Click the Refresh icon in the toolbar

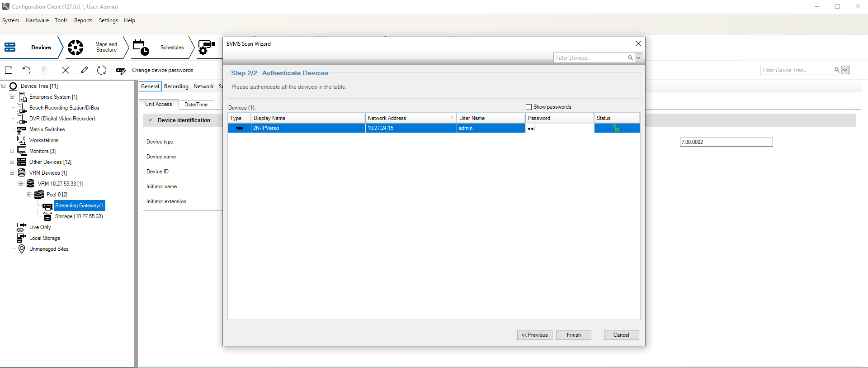tap(102, 70)
